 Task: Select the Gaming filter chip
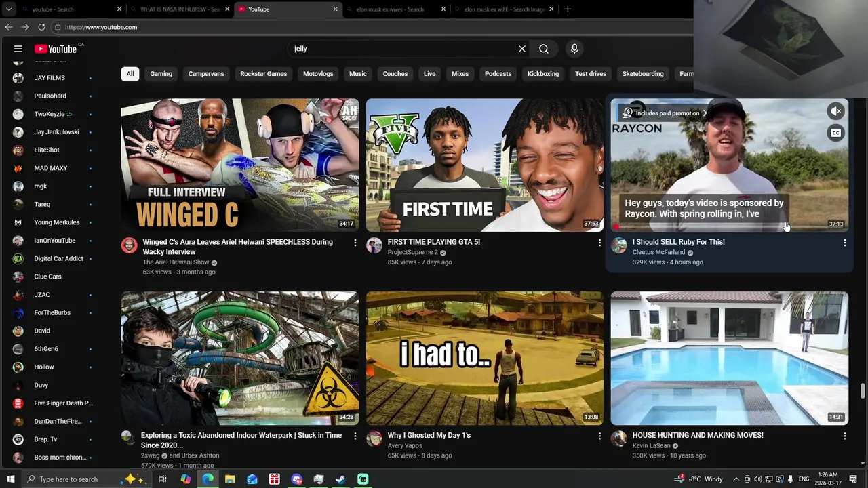point(161,74)
